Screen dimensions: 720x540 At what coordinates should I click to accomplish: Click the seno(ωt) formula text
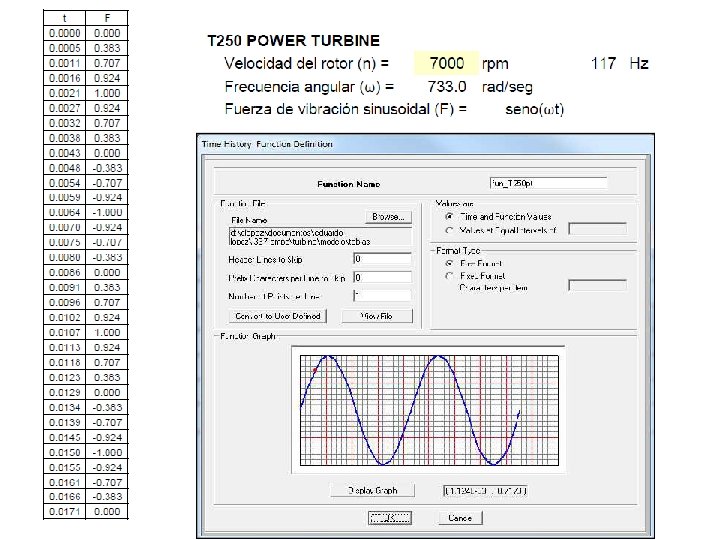click(x=534, y=109)
